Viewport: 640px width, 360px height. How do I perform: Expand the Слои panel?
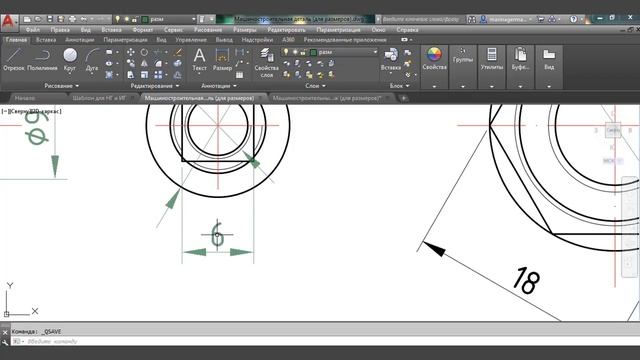pyautogui.click(x=316, y=86)
